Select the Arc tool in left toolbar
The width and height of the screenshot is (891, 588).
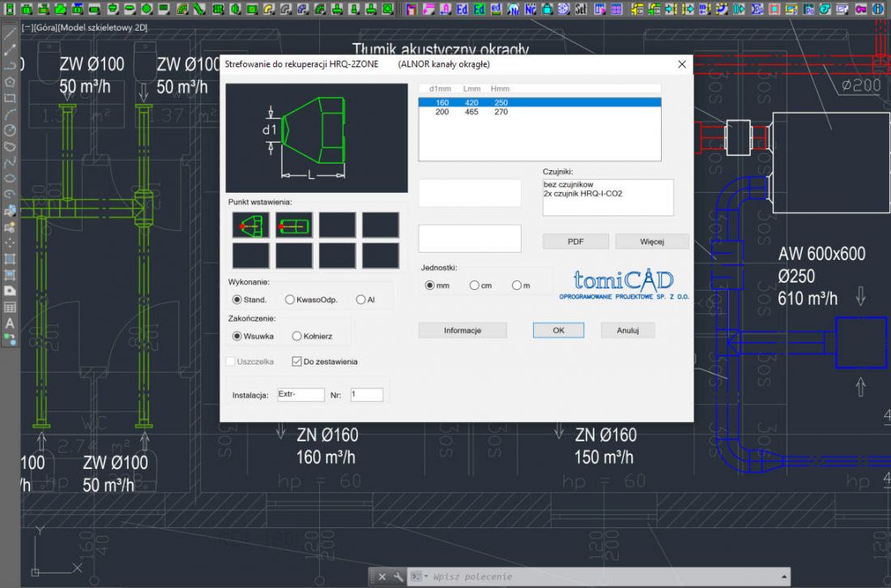tap(10, 114)
